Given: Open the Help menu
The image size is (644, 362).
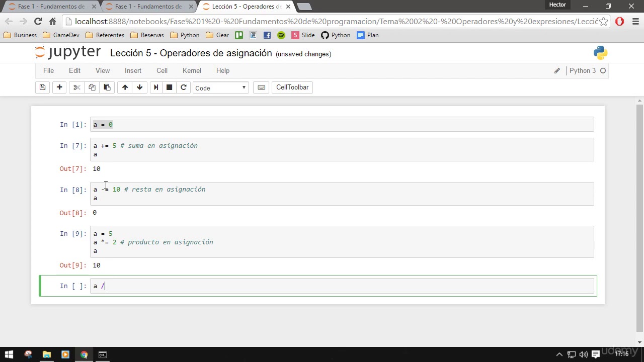Looking at the screenshot, I should pos(223,71).
